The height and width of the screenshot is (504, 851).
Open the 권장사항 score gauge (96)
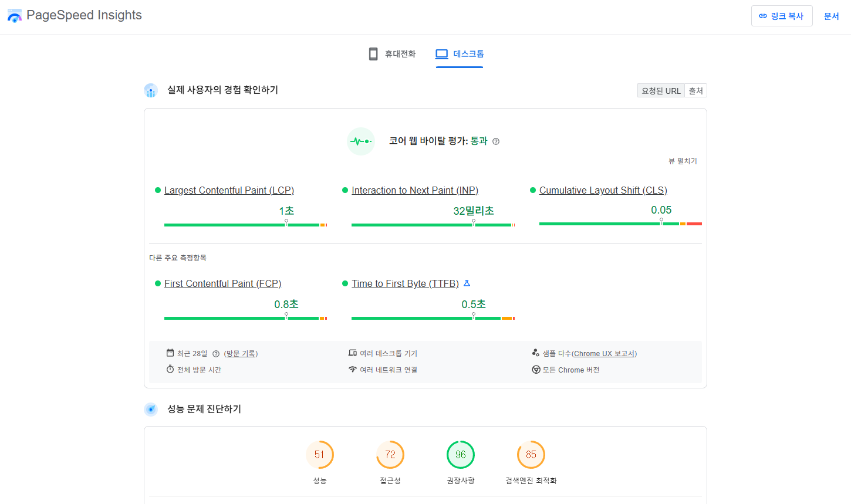click(x=461, y=455)
